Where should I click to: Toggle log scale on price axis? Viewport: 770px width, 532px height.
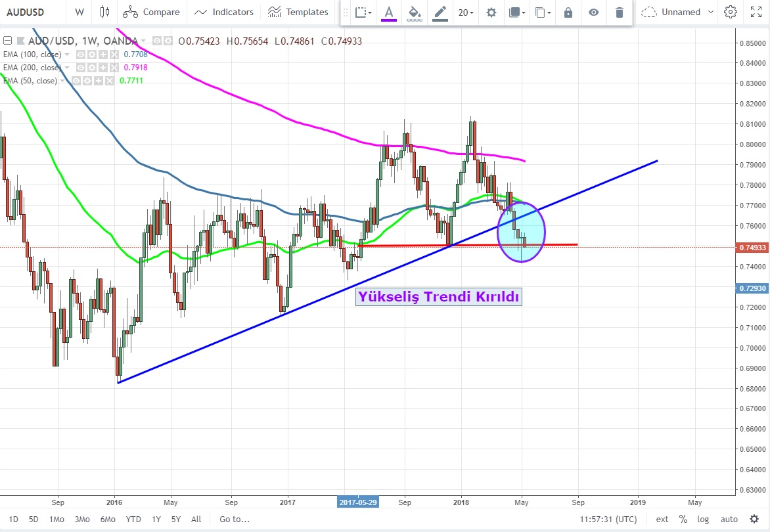point(703,519)
